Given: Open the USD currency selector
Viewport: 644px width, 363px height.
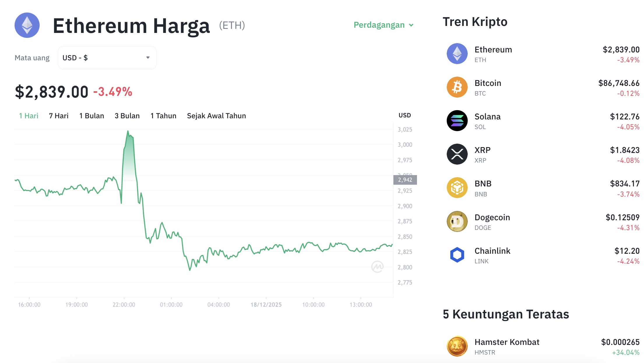Looking at the screenshot, I should [x=107, y=57].
